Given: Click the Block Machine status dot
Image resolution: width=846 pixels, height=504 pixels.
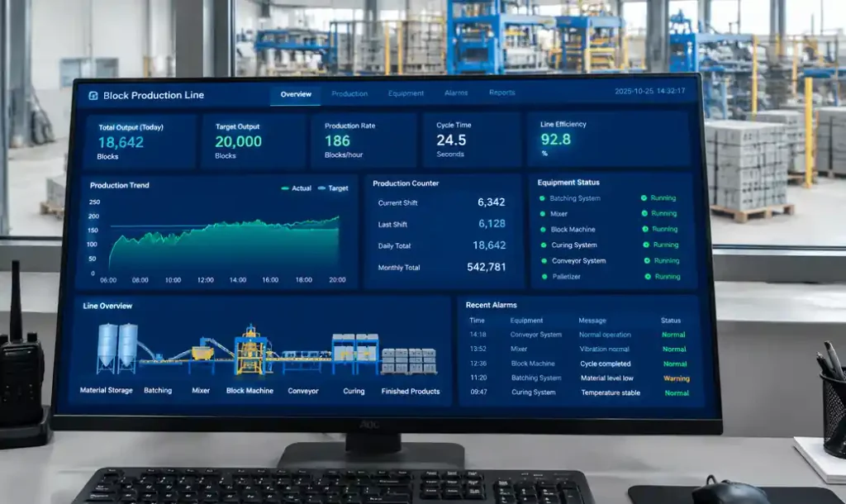Looking at the screenshot, I should pos(544,230).
